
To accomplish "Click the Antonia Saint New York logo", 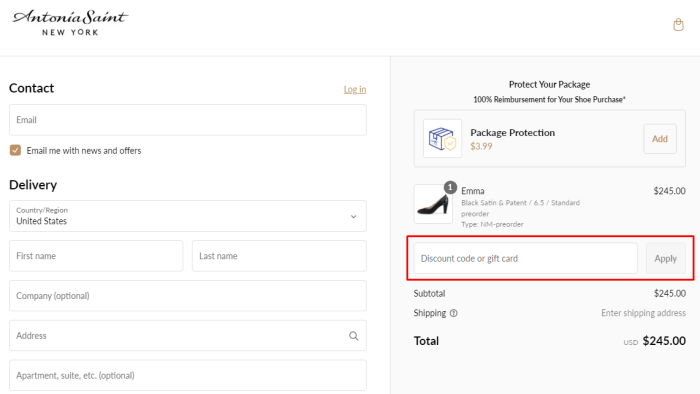I will tap(71, 23).
